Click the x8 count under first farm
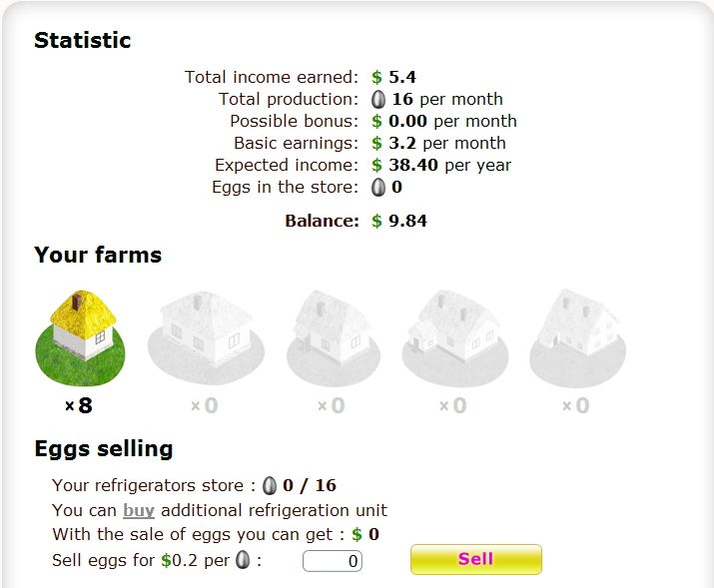Image resolution: width=714 pixels, height=588 pixels. (x=79, y=405)
